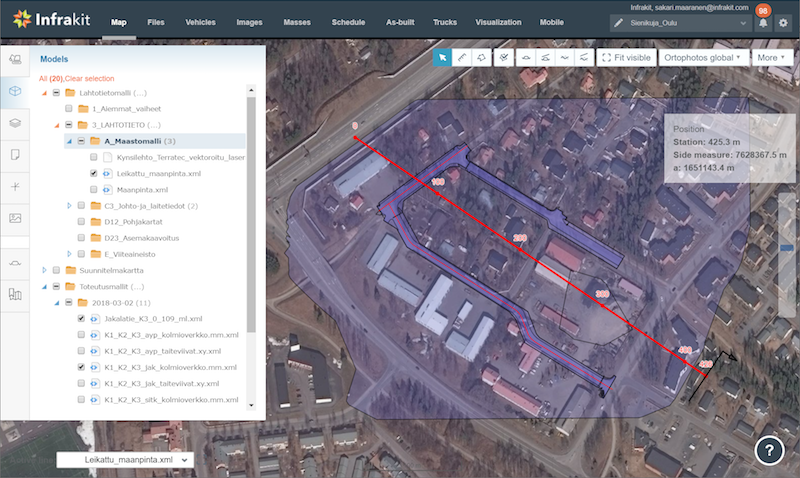The height and width of the screenshot is (478, 800).
Task: Click the Clear selection link
Action: [89, 78]
